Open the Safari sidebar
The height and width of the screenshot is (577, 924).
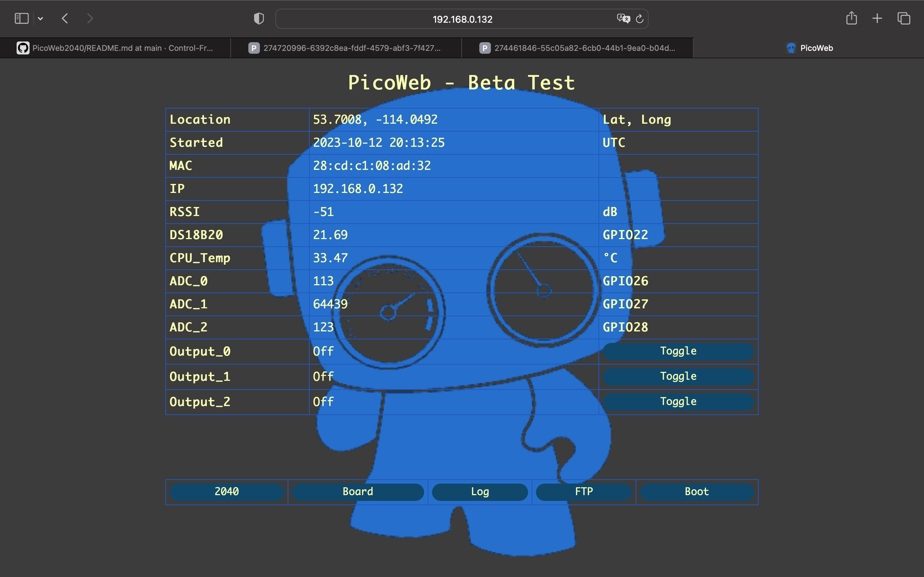coord(21,18)
